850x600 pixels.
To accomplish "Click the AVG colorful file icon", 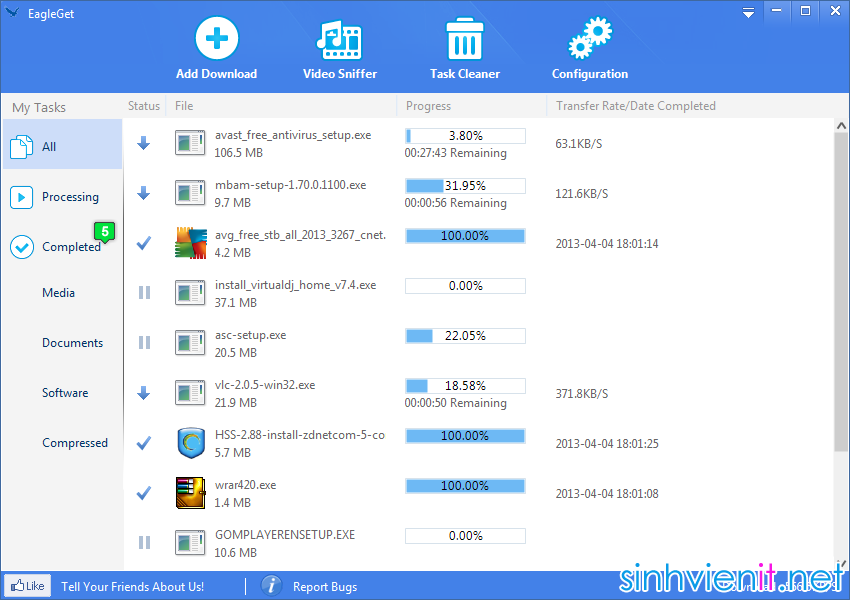I will point(191,243).
